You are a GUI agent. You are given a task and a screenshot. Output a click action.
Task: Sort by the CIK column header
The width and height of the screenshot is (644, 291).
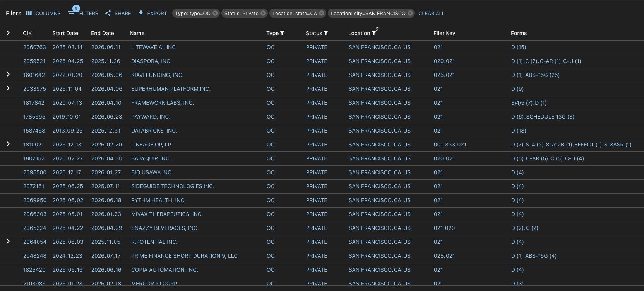(x=27, y=33)
